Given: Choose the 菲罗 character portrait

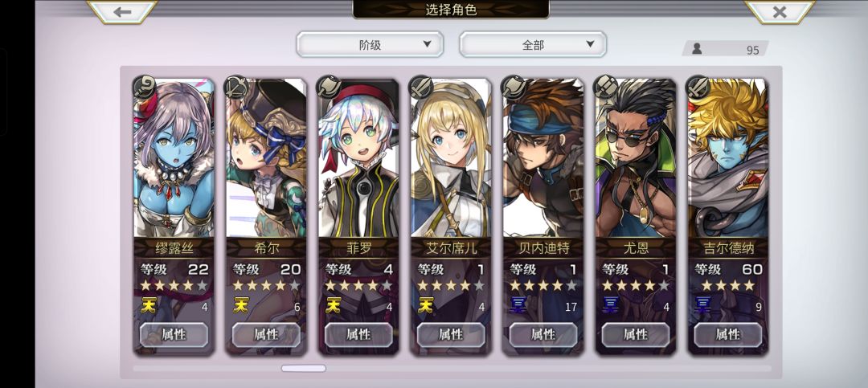Looking at the screenshot, I should coord(358,157).
